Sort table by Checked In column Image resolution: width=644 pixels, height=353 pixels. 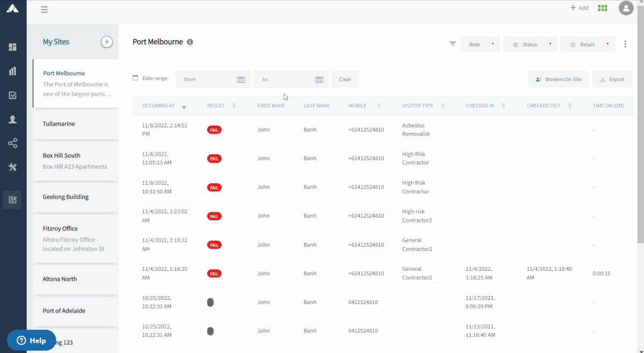(503, 106)
